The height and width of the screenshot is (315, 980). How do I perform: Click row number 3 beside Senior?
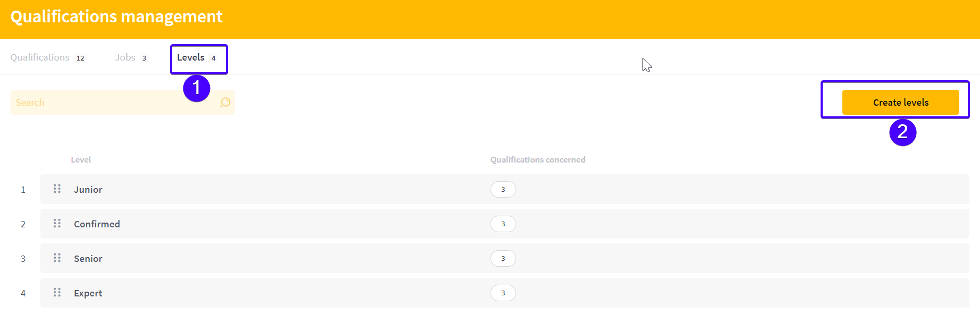(x=23, y=259)
